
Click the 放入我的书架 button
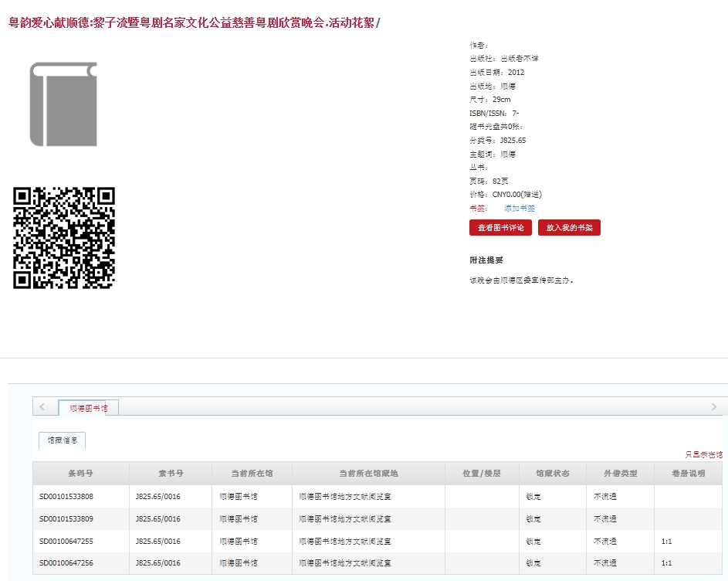tap(569, 228)
